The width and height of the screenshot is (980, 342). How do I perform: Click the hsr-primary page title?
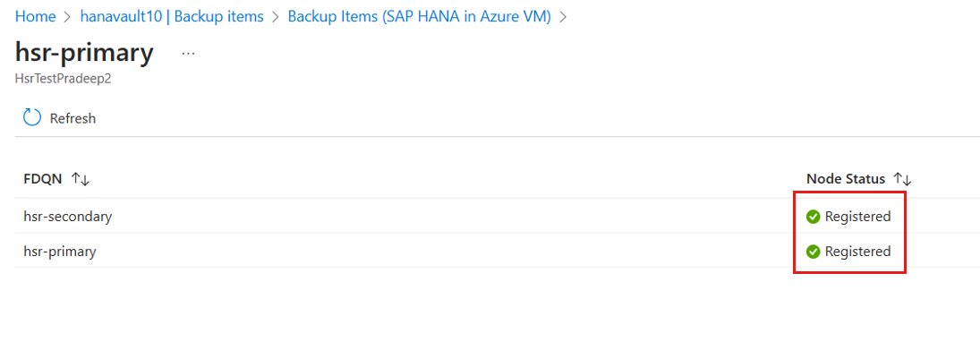(x=84, y=54)
